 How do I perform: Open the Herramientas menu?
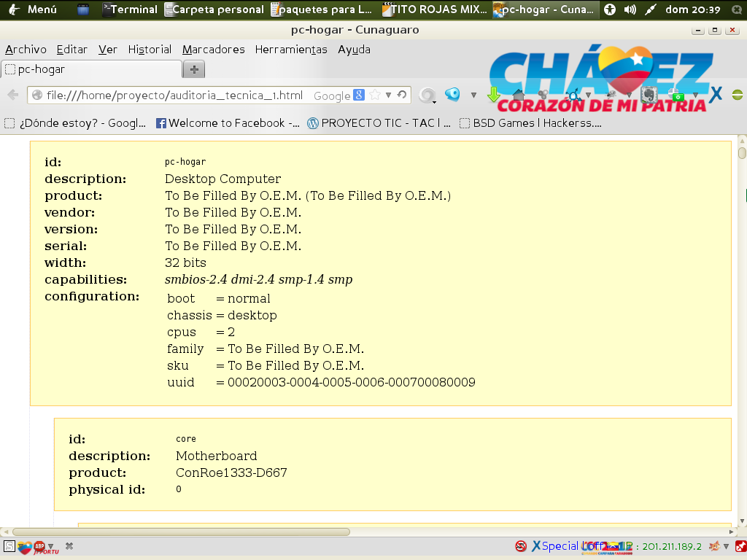[290, 50]
